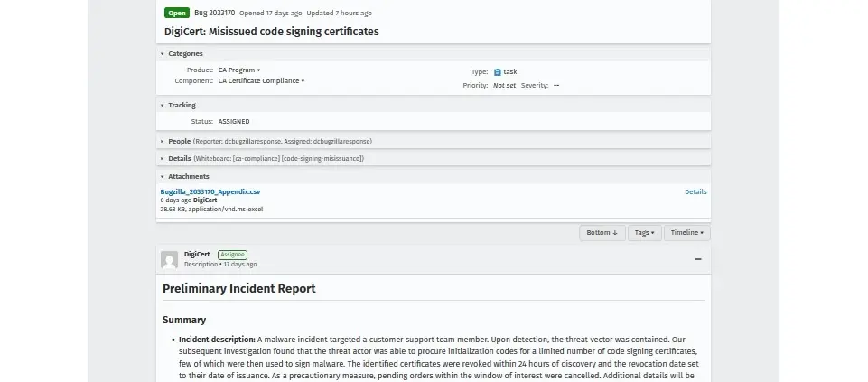Click DigiCert's avatar image
868x382 pixels.
(170, 260)
